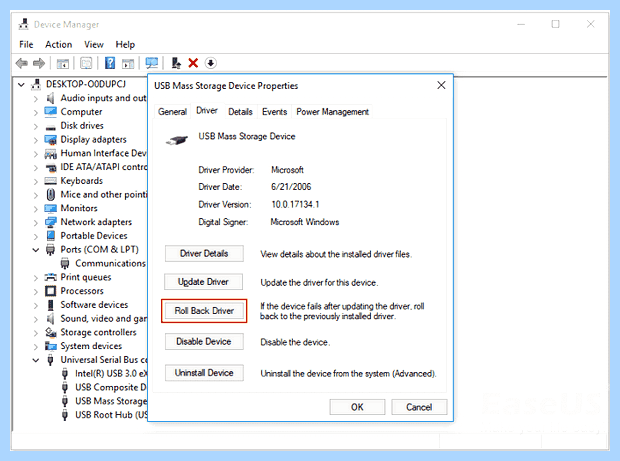Screen dimensions: 620x461
Task: Click the Processors category icon
Action: click(x=50, y=291)
